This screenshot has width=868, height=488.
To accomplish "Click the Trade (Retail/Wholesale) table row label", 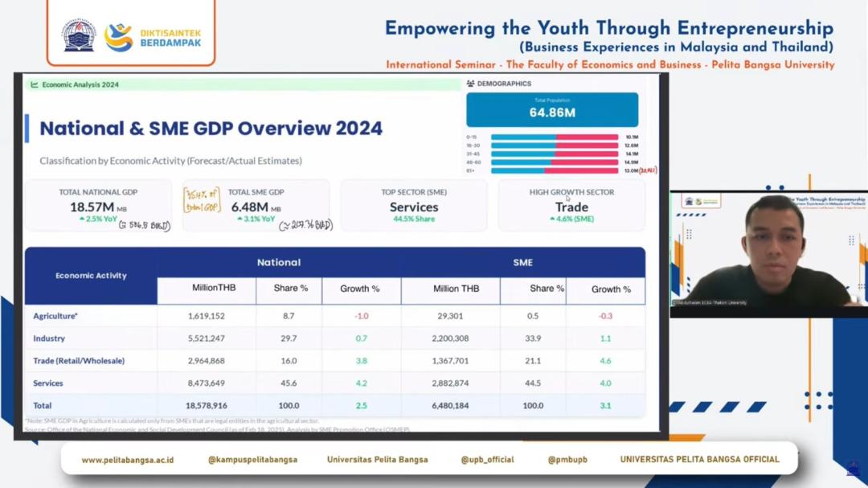I will pyautogui.click(x=79, y=361).
